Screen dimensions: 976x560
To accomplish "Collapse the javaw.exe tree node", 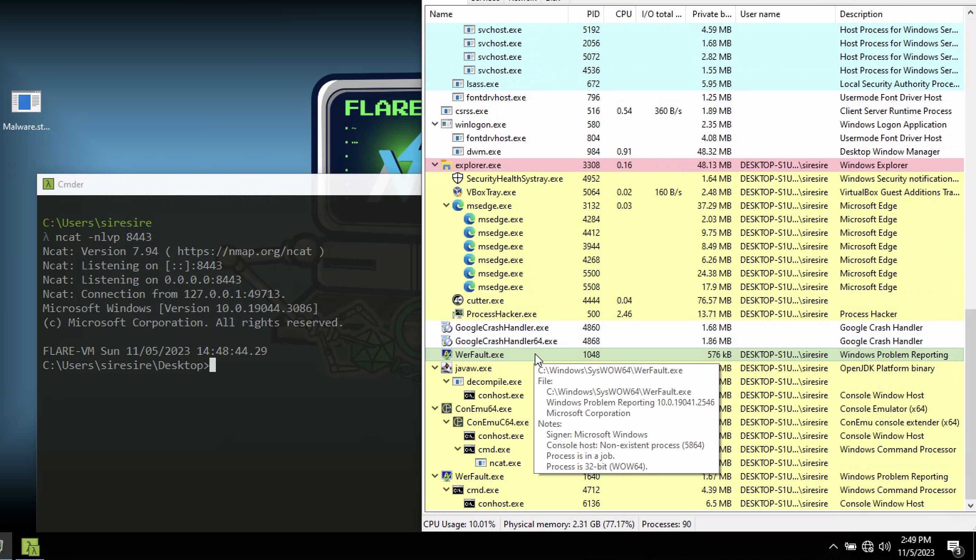I will coord(435,368).
